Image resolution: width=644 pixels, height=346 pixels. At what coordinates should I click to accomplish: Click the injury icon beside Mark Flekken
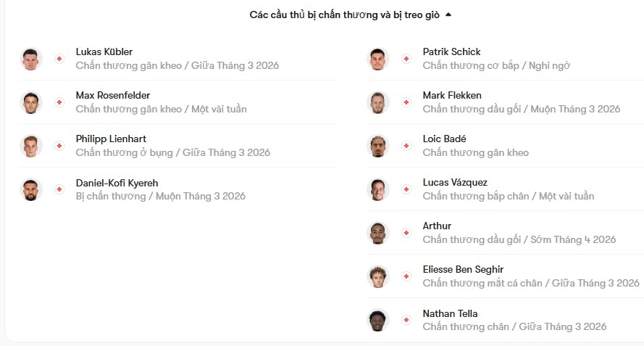406,102
